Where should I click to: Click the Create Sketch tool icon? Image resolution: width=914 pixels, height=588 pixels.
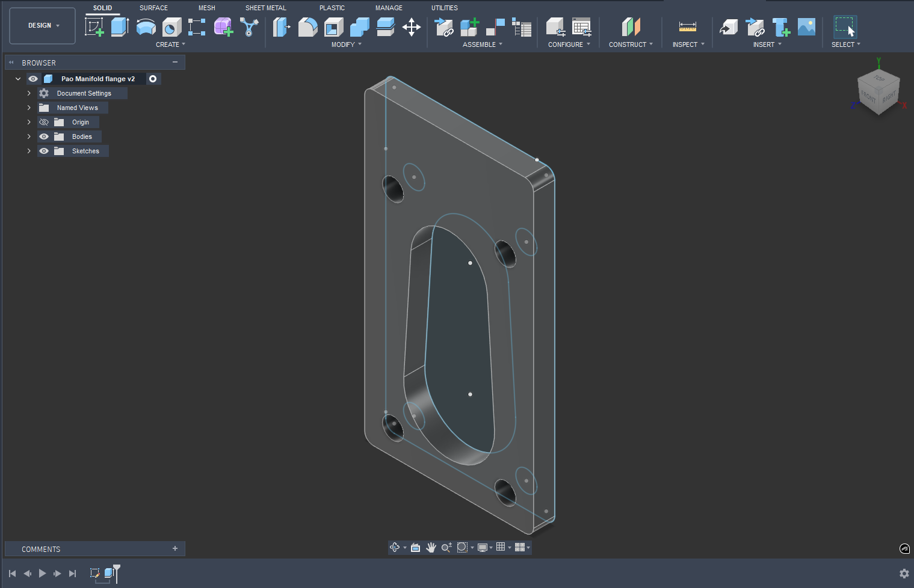click(94, 27)
